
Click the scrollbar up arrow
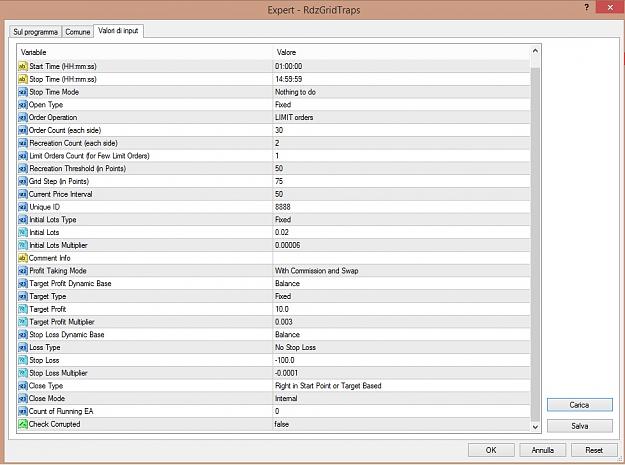coord(535,51)
